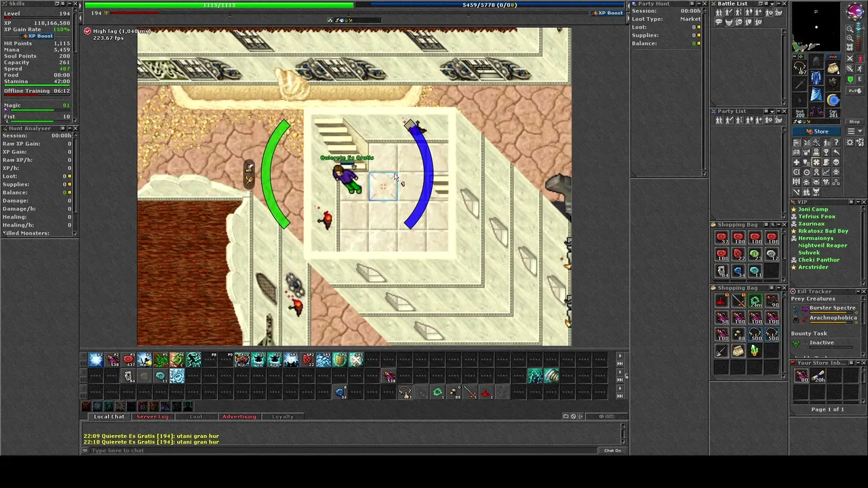
Task: Toggle the PvP mode button
Action: tap(854, 91)
